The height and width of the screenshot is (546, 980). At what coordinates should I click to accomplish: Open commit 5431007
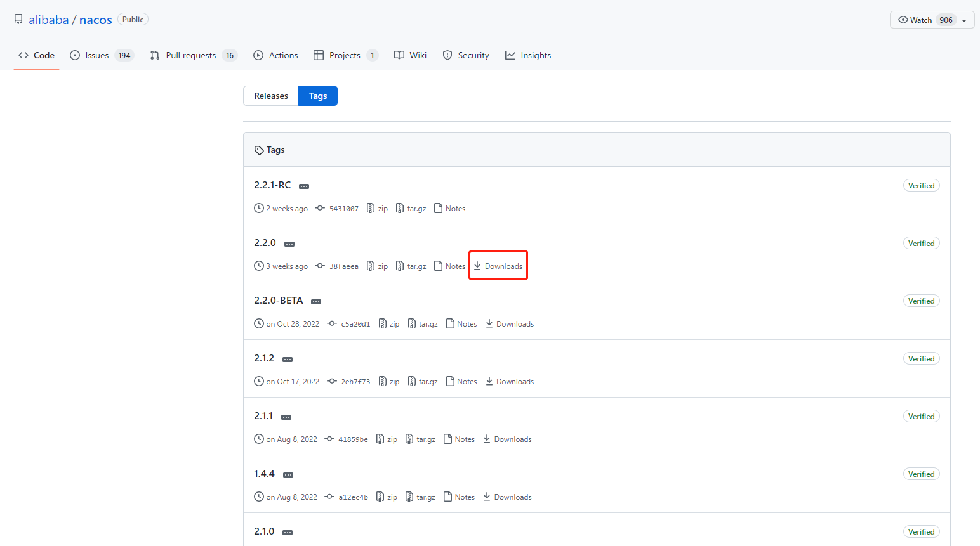(x=337, y=209)
